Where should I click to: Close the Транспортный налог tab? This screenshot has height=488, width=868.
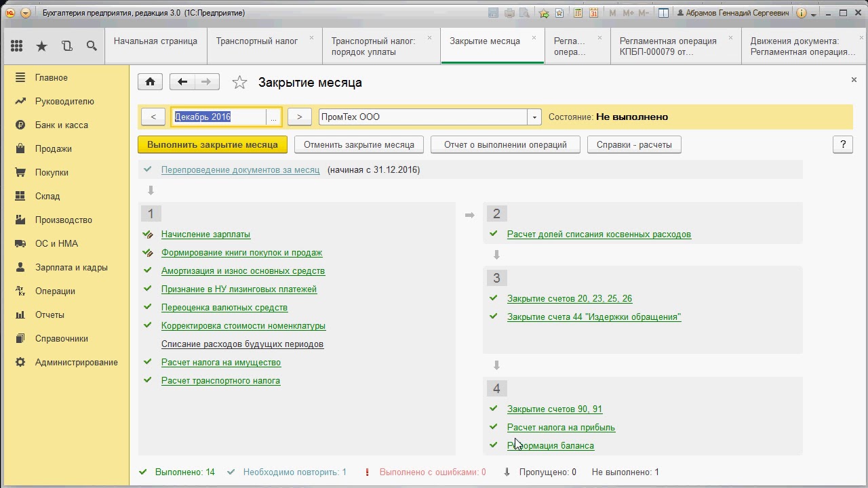pos(311,38)
